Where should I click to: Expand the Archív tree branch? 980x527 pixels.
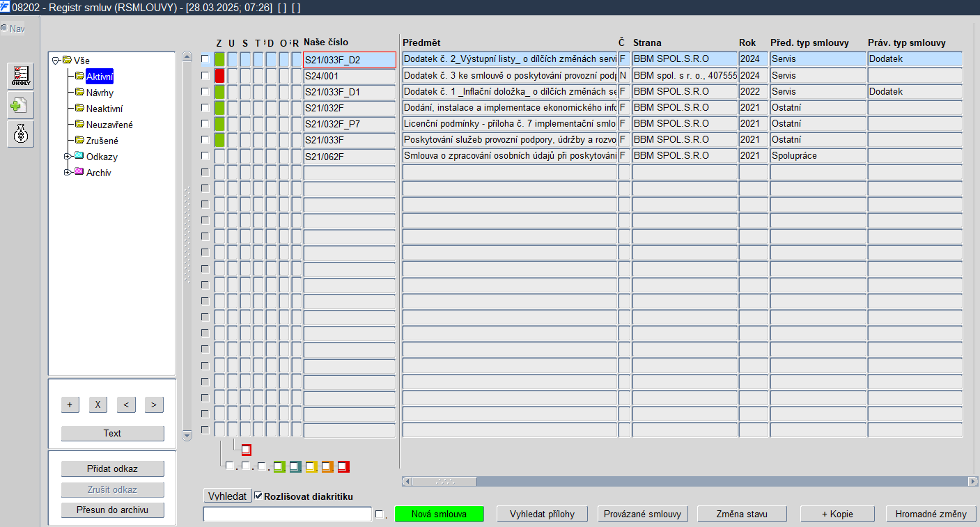coord(68,172)
